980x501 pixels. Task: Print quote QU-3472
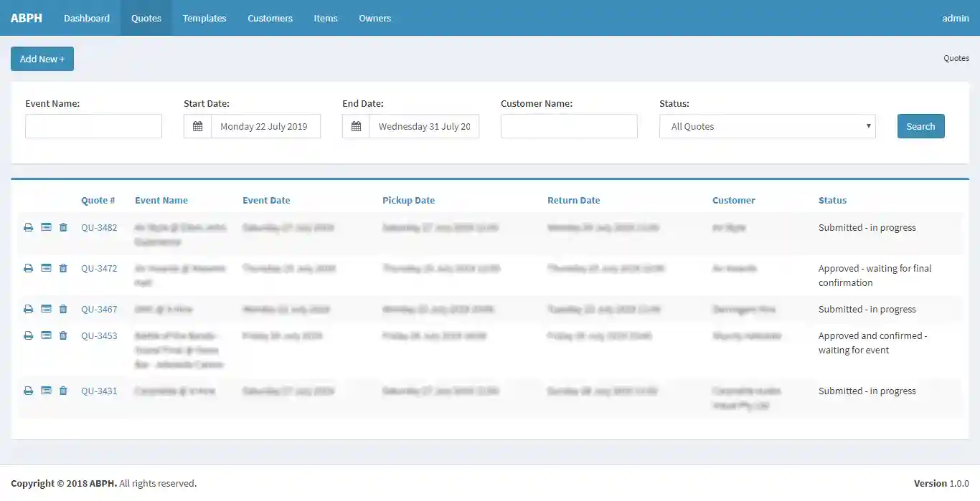tap(28, 269)
